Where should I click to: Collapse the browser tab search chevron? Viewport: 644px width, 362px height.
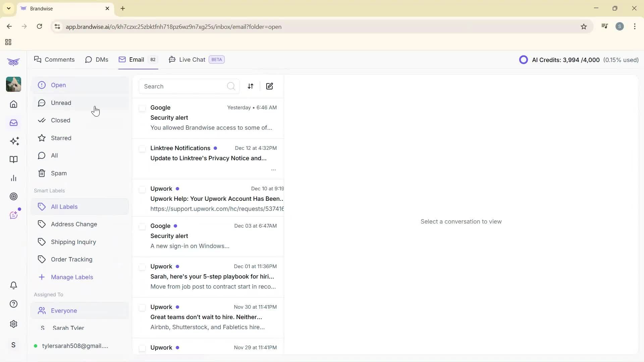tap(8, 8)
